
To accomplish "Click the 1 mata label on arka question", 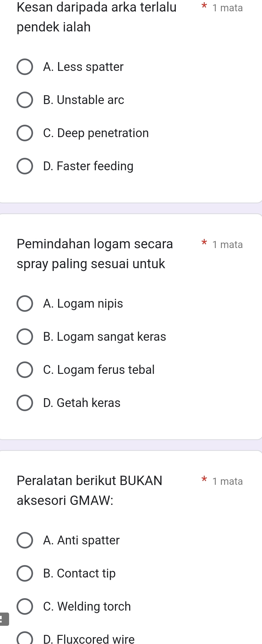I will click(228, 8).
